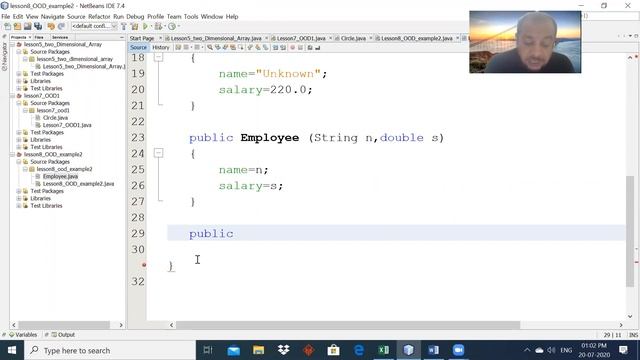Select Employee.java in the project tree
640x360 pixels.
60,177
